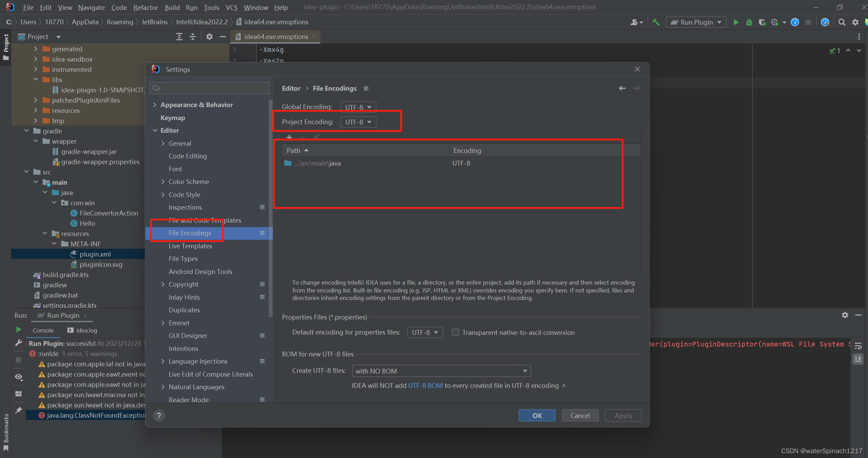Click the Settings search field
Screen dimensions: 868x458
[x=209, y=88]
